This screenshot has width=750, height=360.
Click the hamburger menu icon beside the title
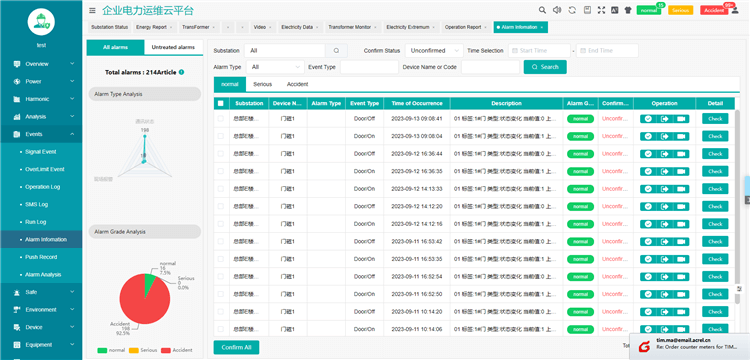coord(92,11)
